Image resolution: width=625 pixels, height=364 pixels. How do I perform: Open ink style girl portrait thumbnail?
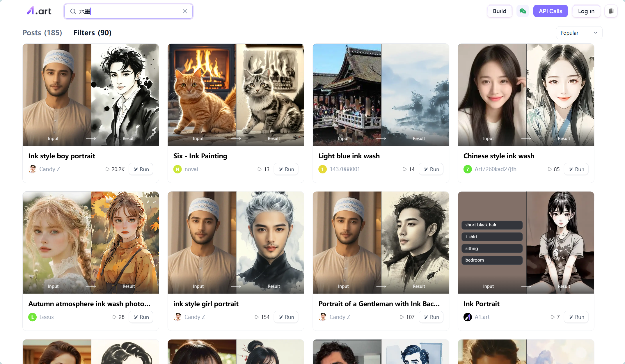coord(236,242)
